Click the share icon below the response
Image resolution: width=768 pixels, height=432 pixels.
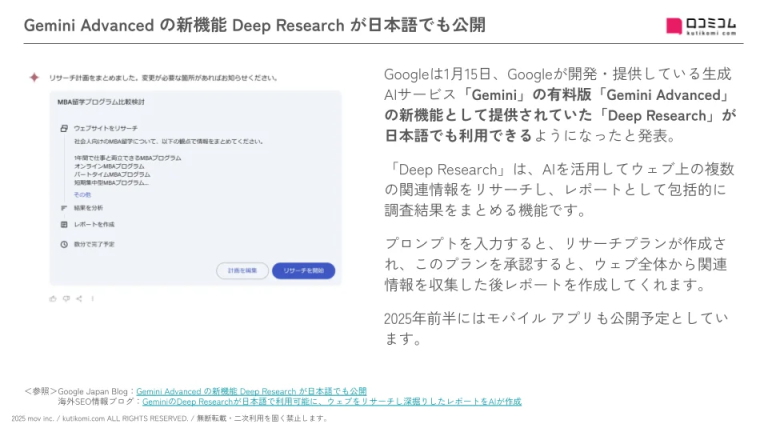79,298
